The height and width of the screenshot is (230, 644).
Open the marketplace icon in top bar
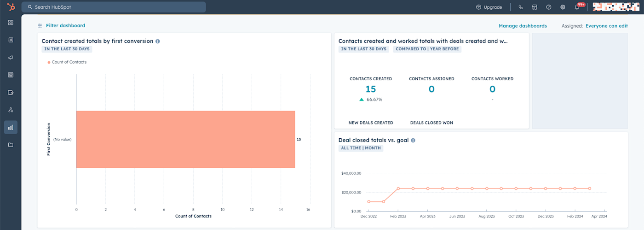(x=535, y=7)
